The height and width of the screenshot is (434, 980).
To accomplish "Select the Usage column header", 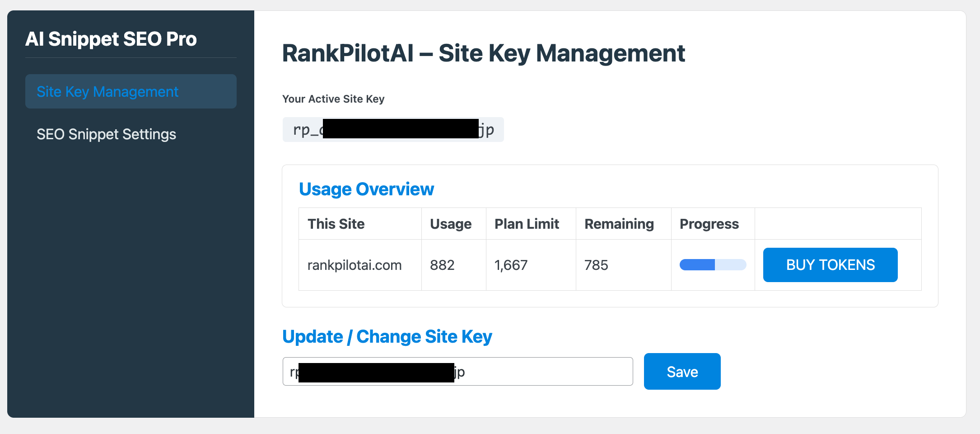I will [450, 223].
